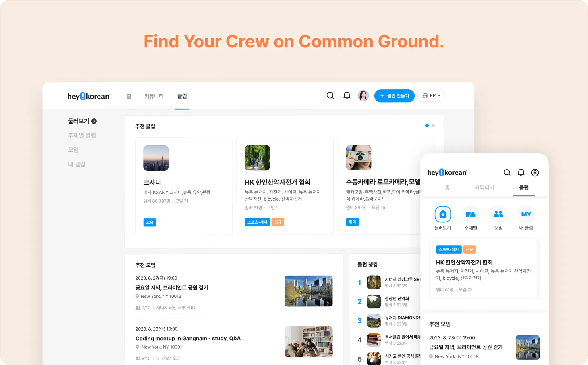Click the user profile avatar photo
This screenshot has width=588, height=365.
click(363, 96)
